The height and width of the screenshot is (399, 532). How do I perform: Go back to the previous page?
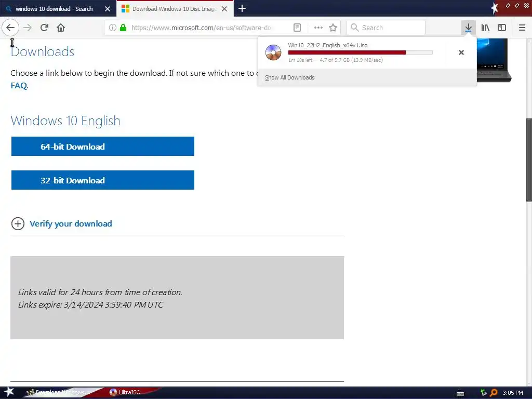10,28
